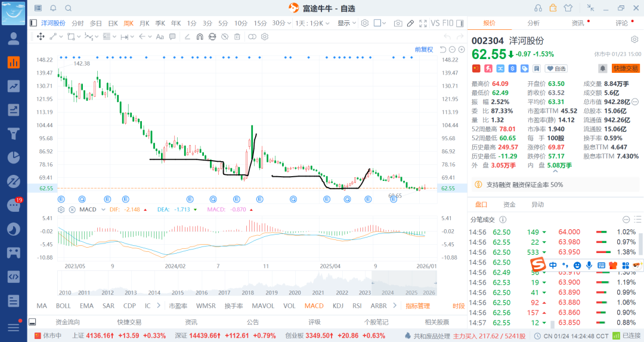Open the stock panel settings gear
The image size is (644, 342).
634,39
